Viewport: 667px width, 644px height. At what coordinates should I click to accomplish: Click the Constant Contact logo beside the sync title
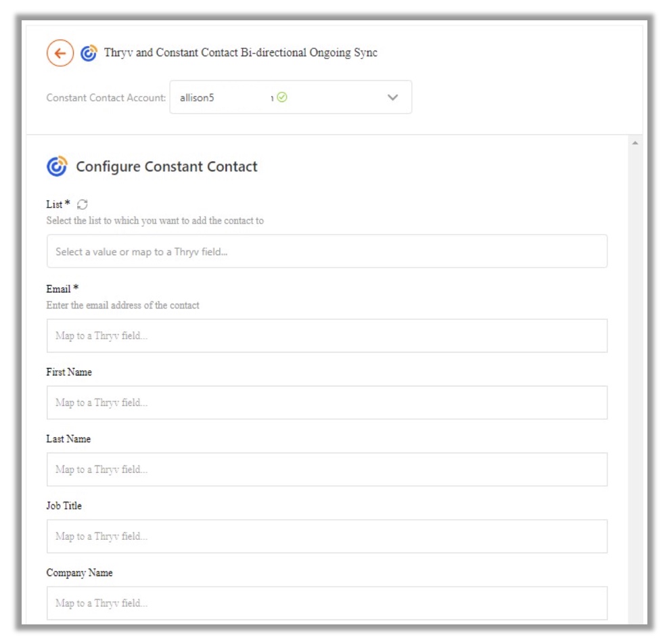coord(89,53)
